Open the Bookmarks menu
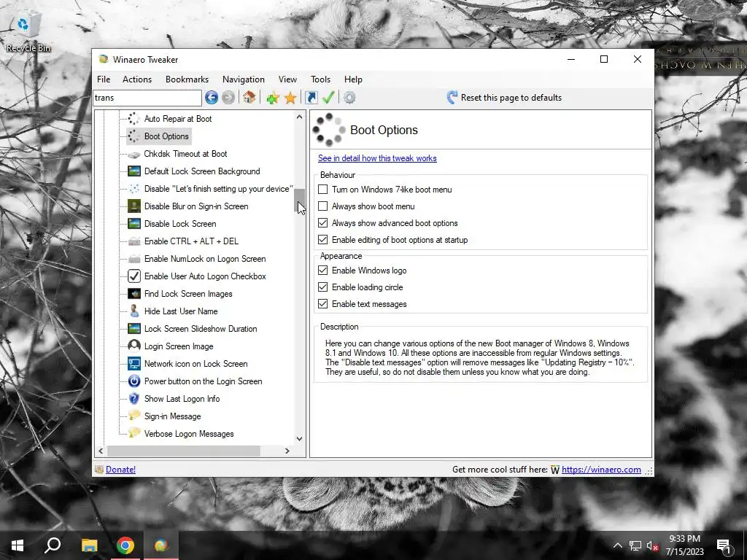This screenshot has width=747, height=560. click(x=187, y=79)
